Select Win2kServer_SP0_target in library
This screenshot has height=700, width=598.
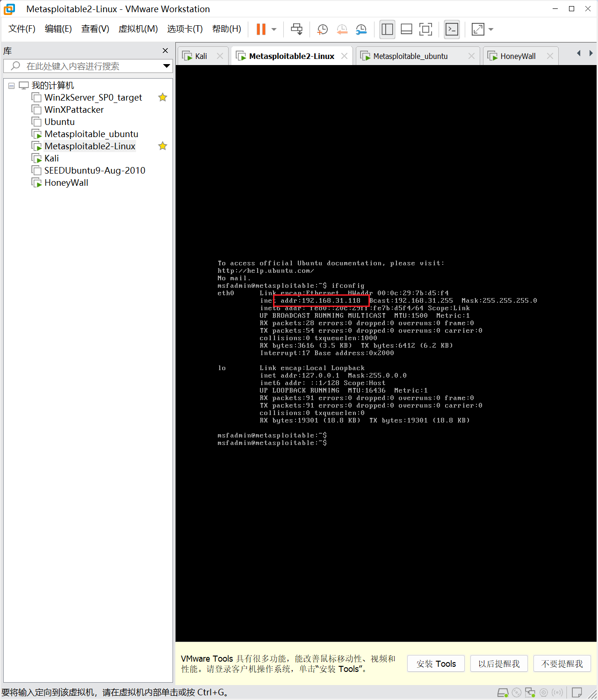tap(93, 97)
